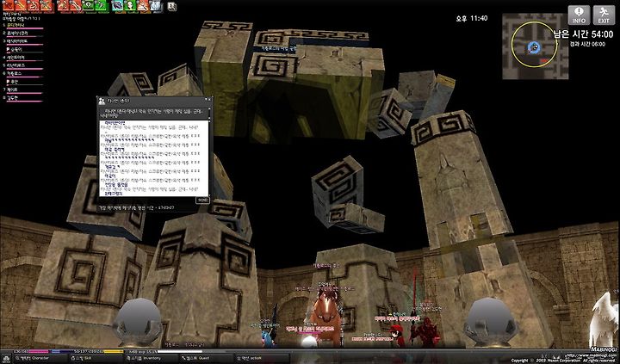Select the pale white-blue skill hotkey icon
This screenshot has height=364, width=620.
156,5
